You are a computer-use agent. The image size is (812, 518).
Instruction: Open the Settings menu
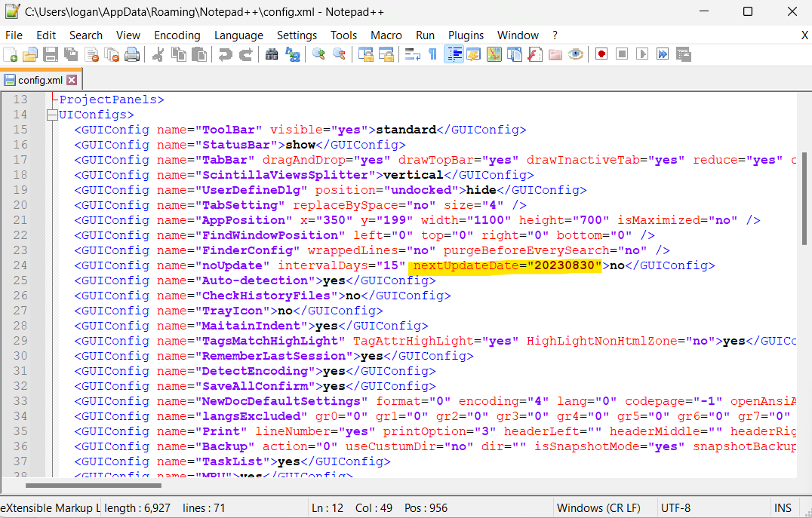click(297, 35)
